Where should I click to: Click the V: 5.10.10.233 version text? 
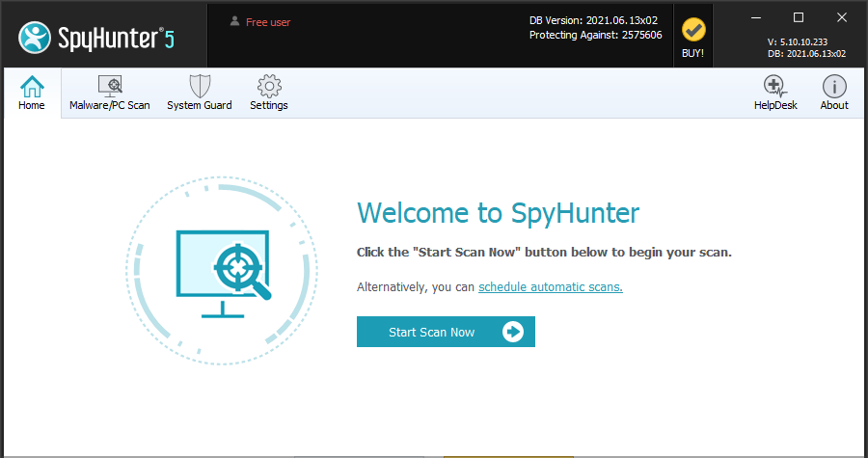(x=798, y=42)
